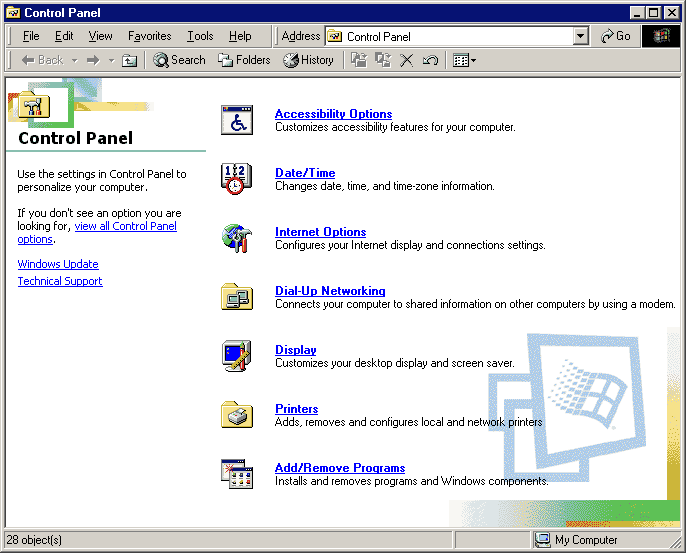
Task: Click the Control Panel folder icon in left pane
Action: [34, 105]
